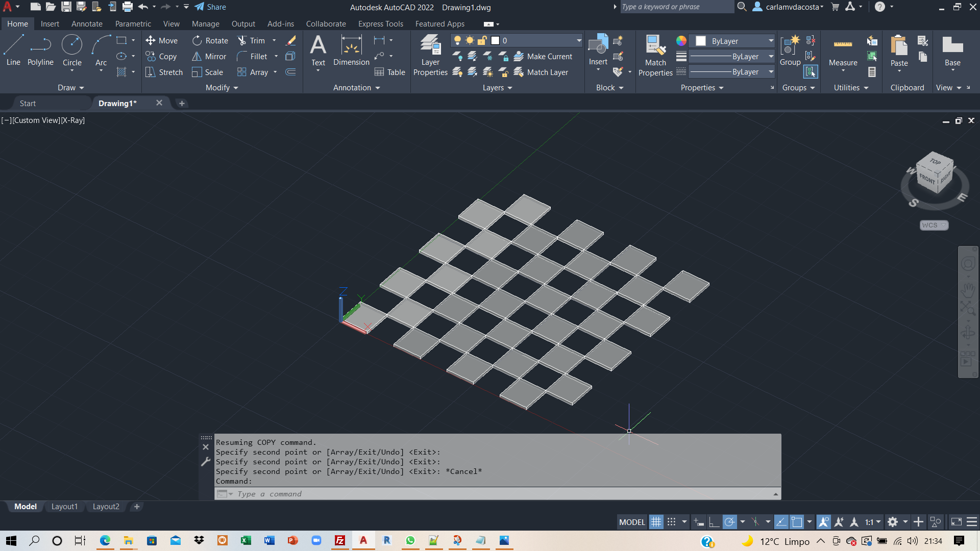
Task: Click Match Layer button
Action: [541, 72]
